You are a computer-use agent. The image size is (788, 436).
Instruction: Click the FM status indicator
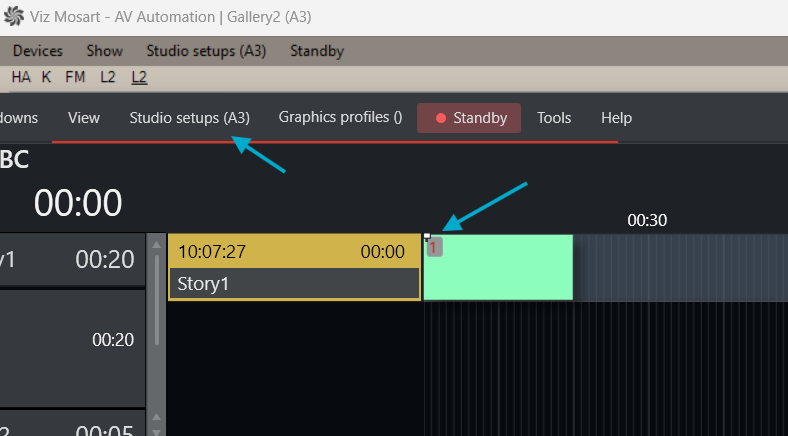75,76
